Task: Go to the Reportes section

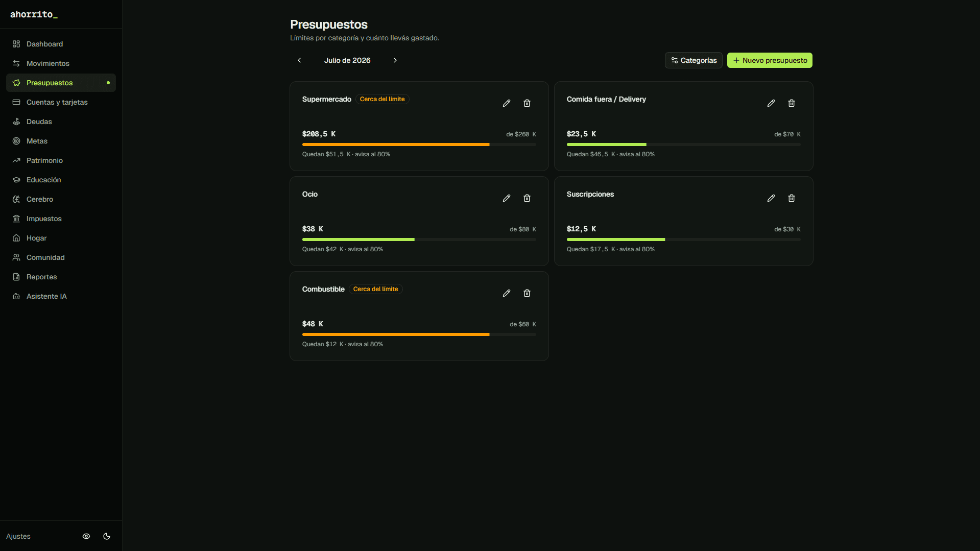Action: click(x=61, y=277)
